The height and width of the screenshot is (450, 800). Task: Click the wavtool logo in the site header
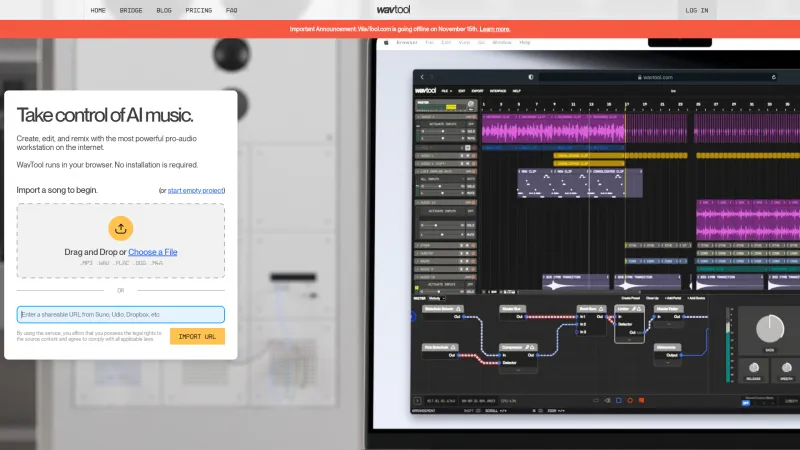pos(393,10)
